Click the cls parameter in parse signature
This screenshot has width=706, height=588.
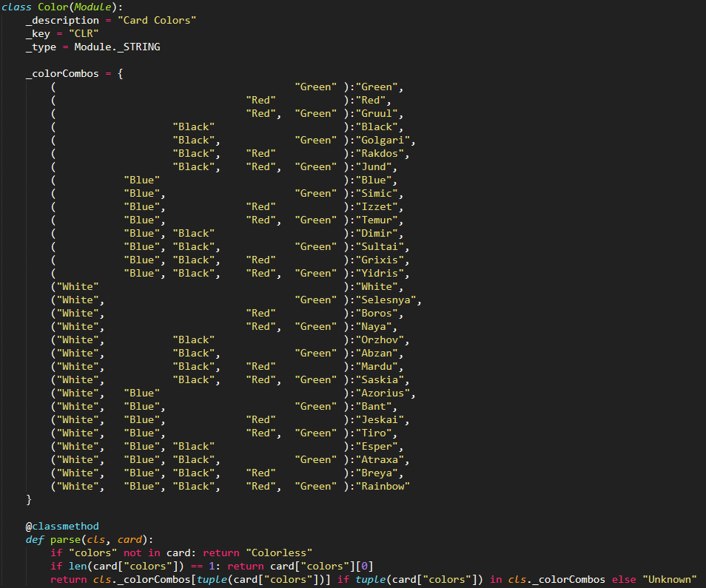point(96,540)
